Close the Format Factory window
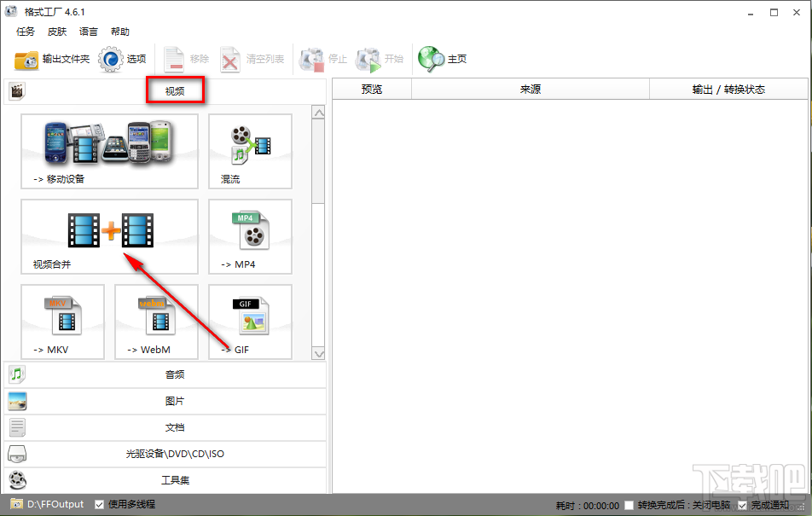812x516 pixels. [x=797, y=13]
